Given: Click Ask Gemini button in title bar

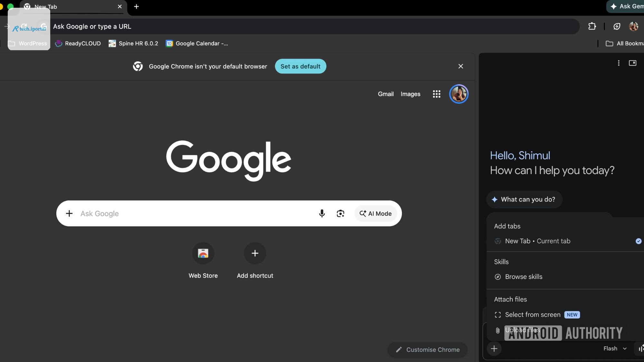Looking at the screenshot, I should (626, 6).
